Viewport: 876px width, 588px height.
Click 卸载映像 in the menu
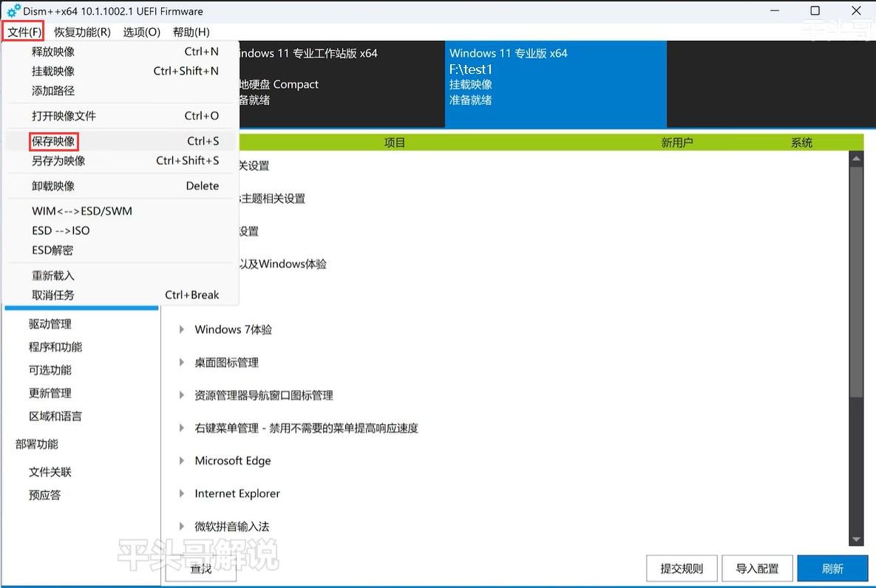click(53, 186)
